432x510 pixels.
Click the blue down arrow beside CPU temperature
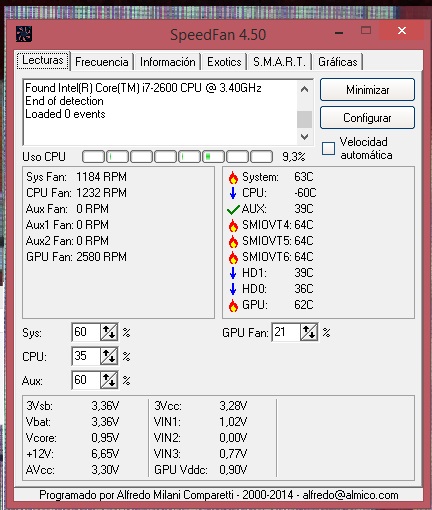tap(233, 193)
